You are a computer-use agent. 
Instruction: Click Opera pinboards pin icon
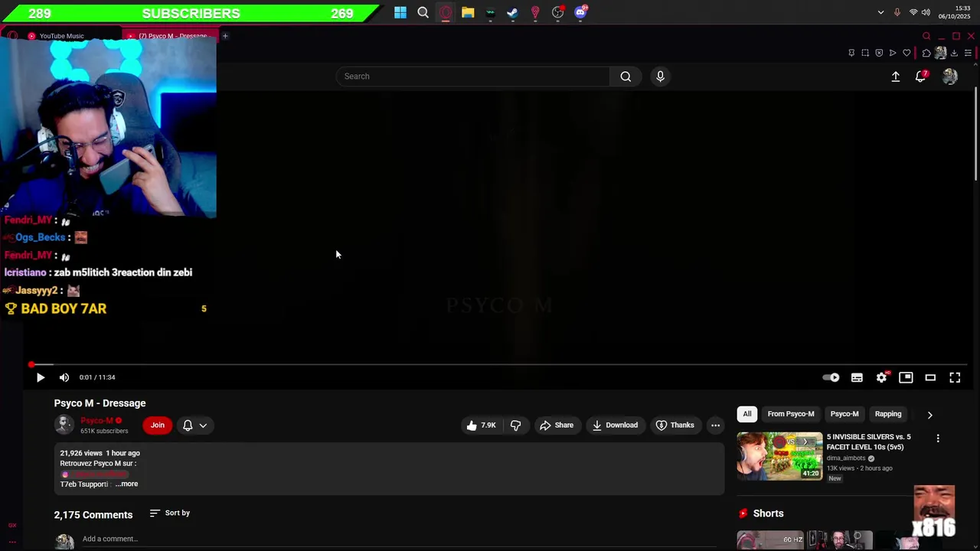click(851, 53)
